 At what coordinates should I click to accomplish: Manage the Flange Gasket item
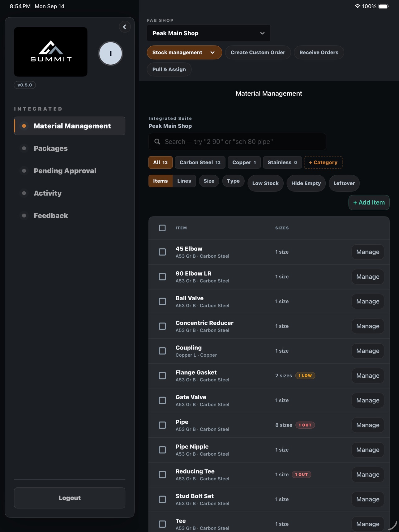[x=368, y=376]
